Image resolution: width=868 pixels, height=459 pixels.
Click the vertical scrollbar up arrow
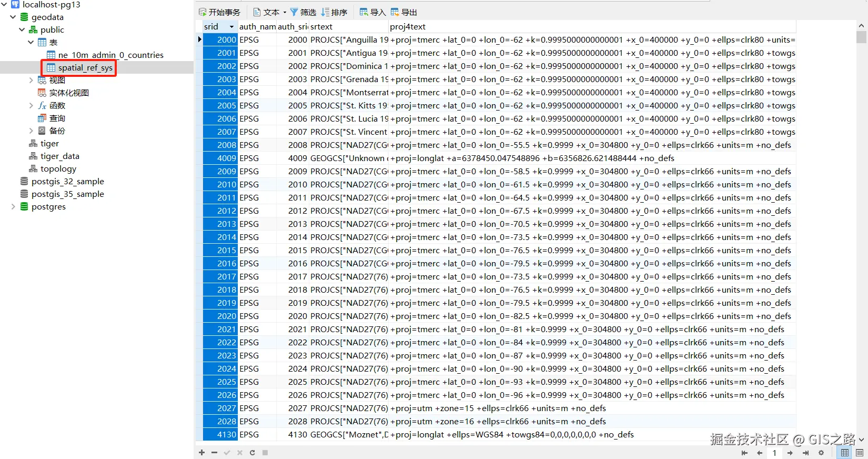[861, 25]
